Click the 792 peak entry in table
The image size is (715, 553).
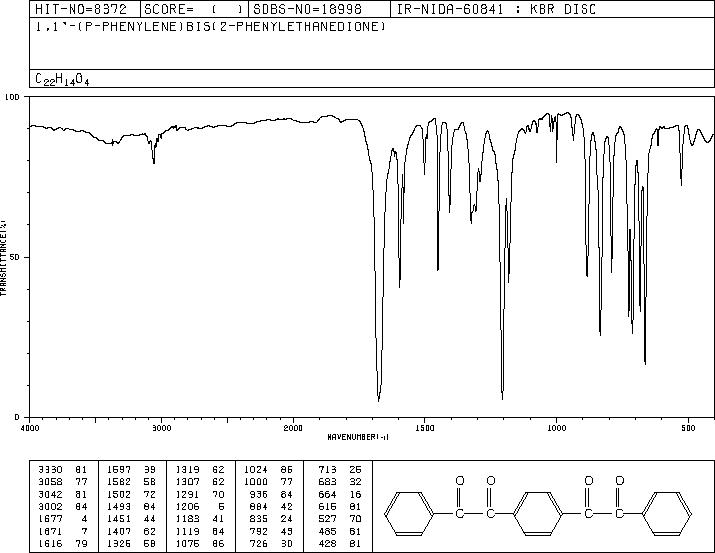pos(272,532)
